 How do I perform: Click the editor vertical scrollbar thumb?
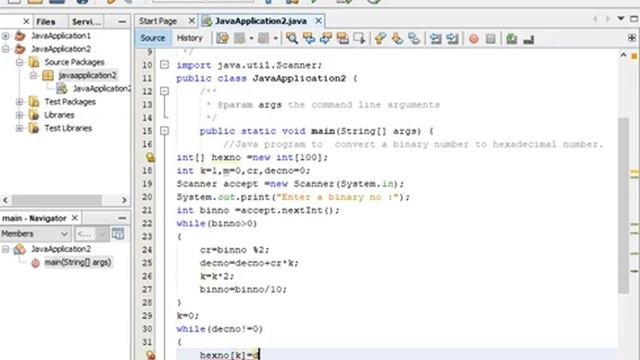(623, 205)
